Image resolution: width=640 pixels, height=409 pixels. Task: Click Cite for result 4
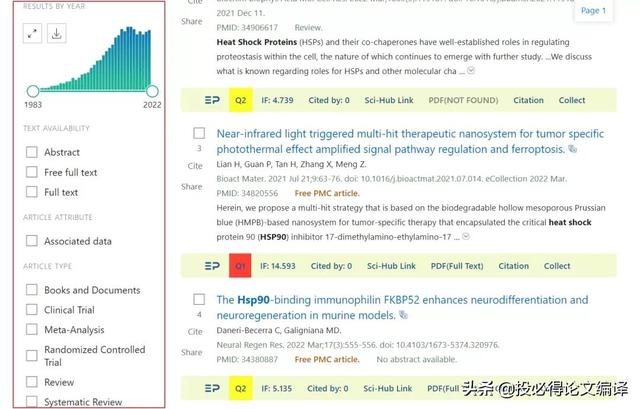[x=195, y=332]
